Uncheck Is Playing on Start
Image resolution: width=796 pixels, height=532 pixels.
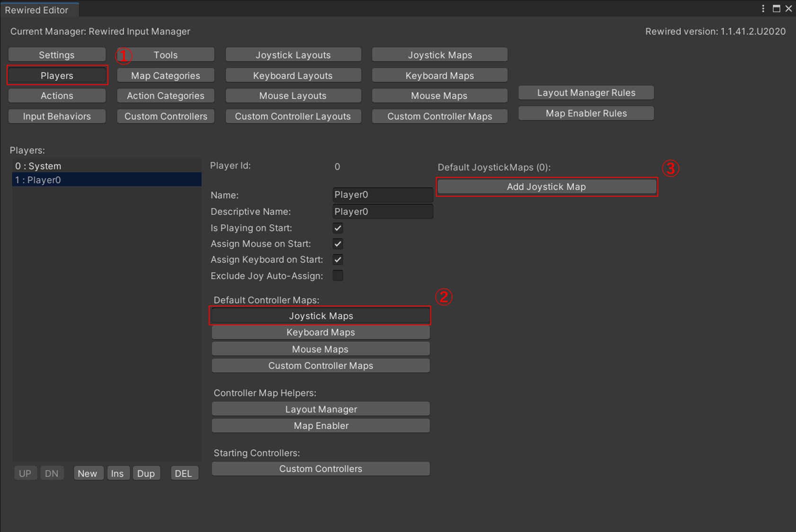tap(337, 227)
